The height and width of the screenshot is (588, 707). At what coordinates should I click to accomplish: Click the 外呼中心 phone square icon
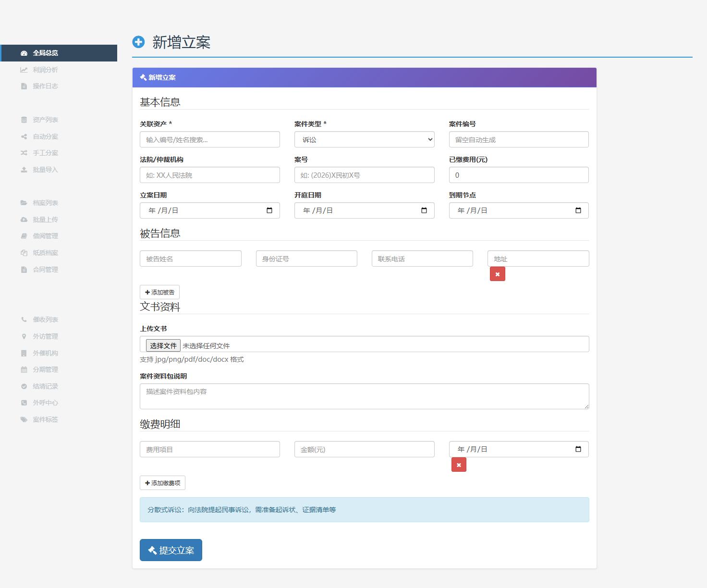coord(24,403)
